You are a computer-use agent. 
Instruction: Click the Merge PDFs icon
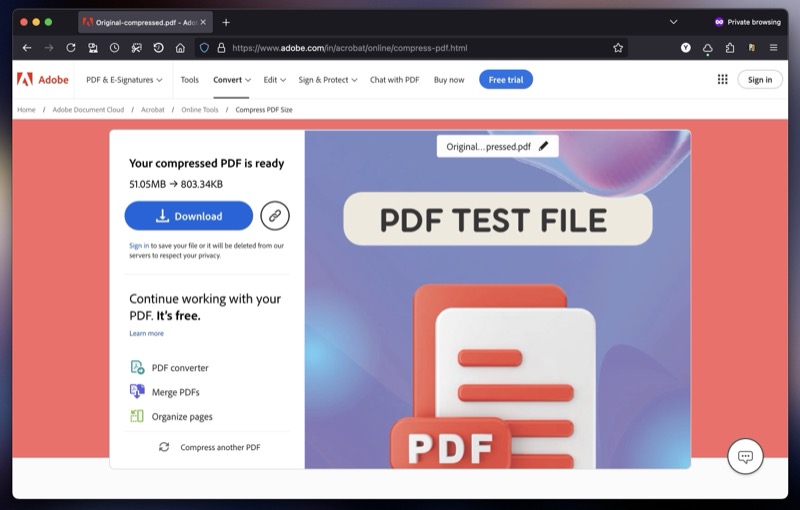coord(137,392)
